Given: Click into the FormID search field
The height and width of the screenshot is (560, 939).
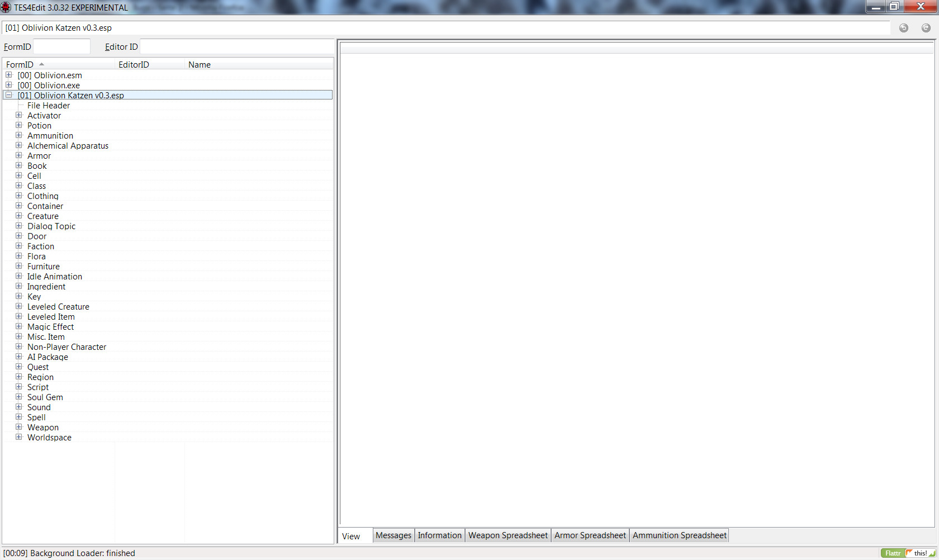Looking at the screenshot, I should [x=61, y=47].
